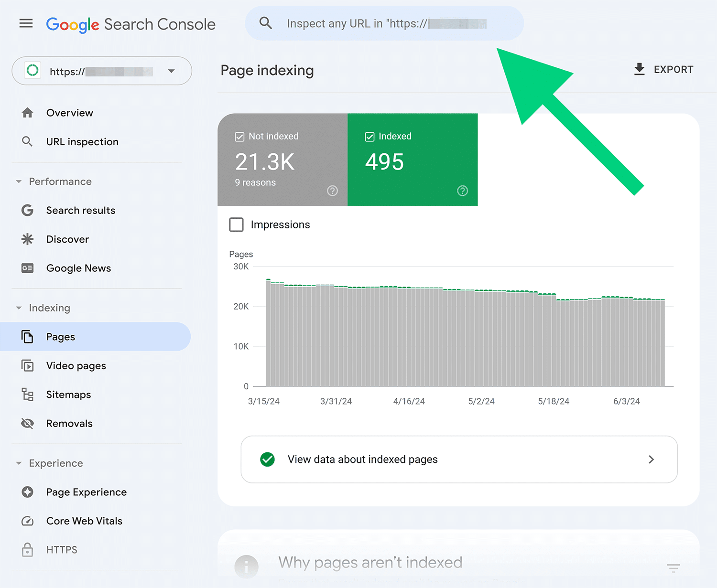Screen dimensions: 717x588
Task: Click the property site favicon icon
Action: coord(33,71)
